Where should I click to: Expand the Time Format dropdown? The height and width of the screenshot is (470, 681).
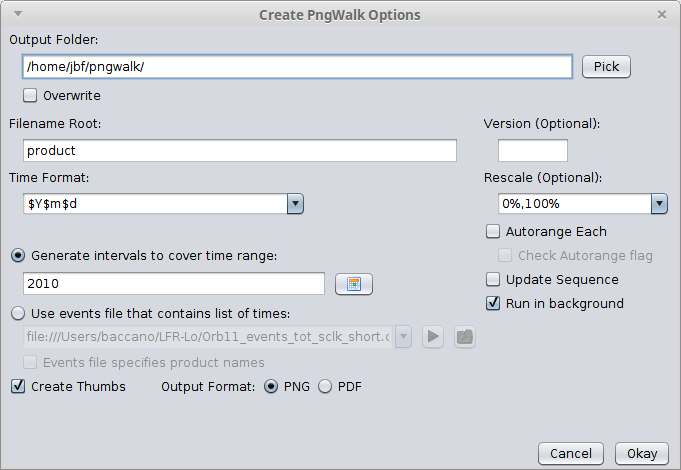coord(295,204)
